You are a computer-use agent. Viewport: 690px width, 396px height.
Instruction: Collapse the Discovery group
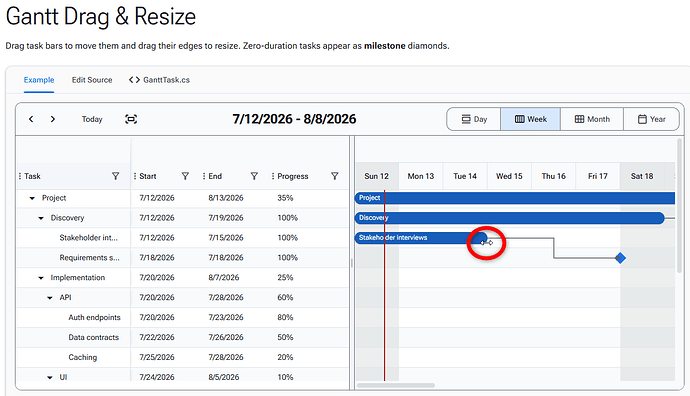tap(41, 218)
